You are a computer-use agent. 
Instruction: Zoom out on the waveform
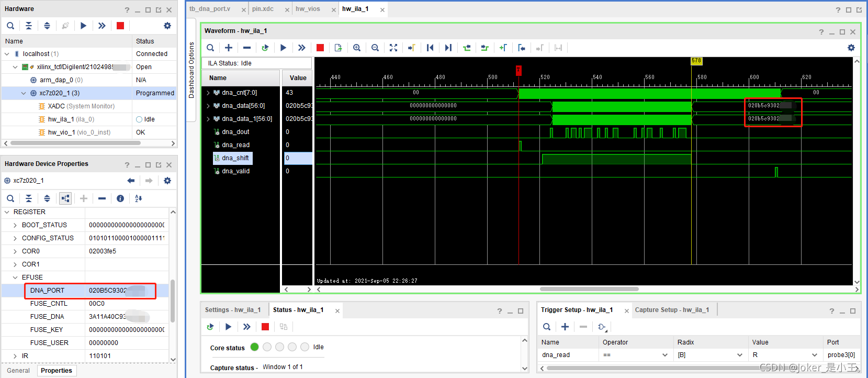375,48
